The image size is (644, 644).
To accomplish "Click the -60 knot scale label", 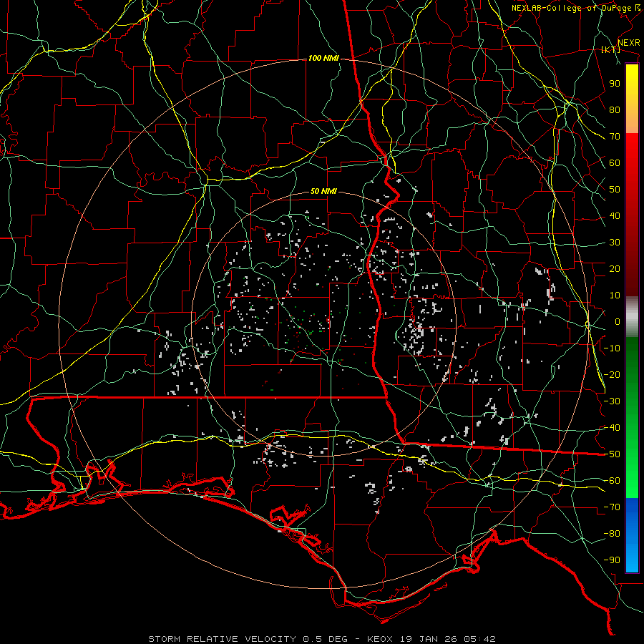I will tap(612, 481).
